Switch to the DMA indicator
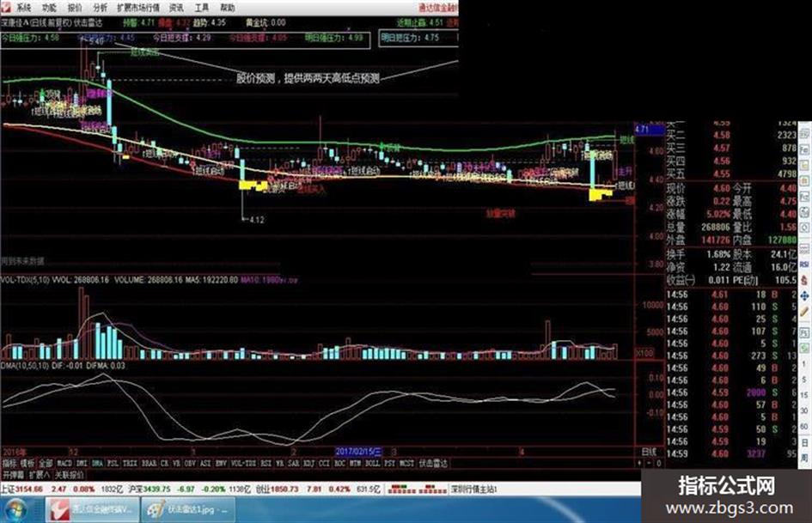The height and width of the screenshot is (523, 812). [x=97, y=464]
